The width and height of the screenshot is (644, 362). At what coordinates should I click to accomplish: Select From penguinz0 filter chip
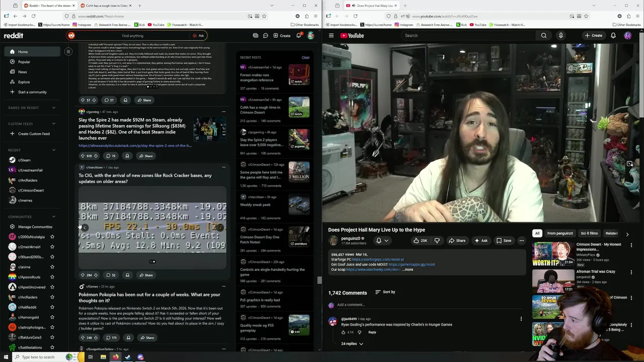[x=560, y=233]
